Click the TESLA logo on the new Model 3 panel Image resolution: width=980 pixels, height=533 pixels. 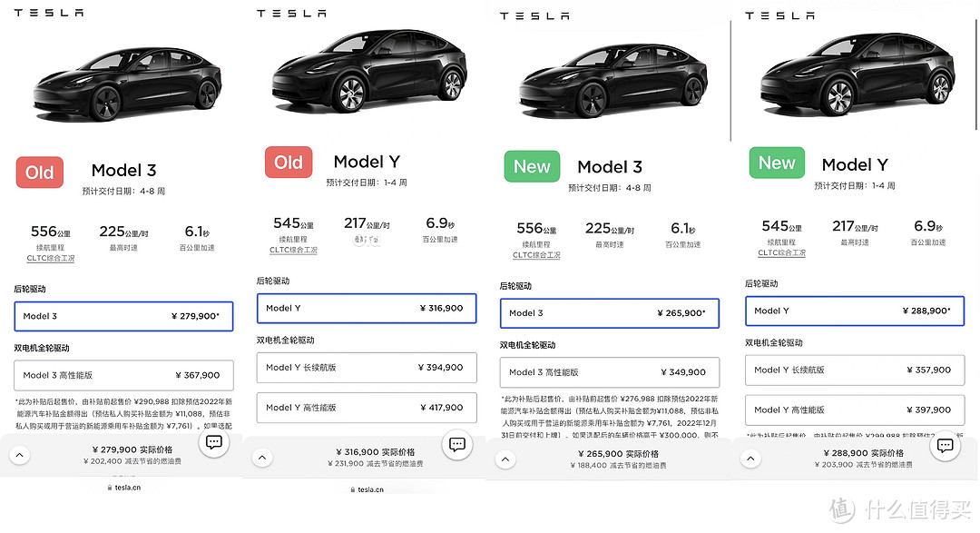pyautogui.click(x=535, y=15)
